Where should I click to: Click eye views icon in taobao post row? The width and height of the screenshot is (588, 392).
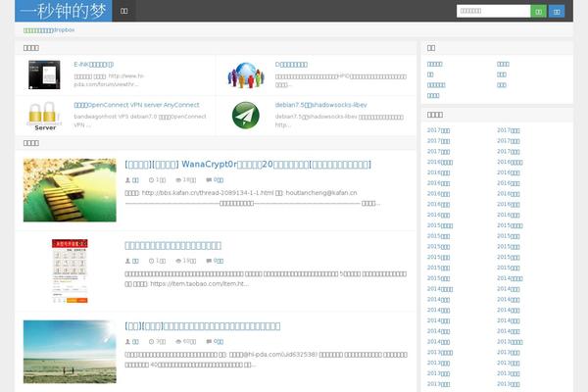[178, 261]
